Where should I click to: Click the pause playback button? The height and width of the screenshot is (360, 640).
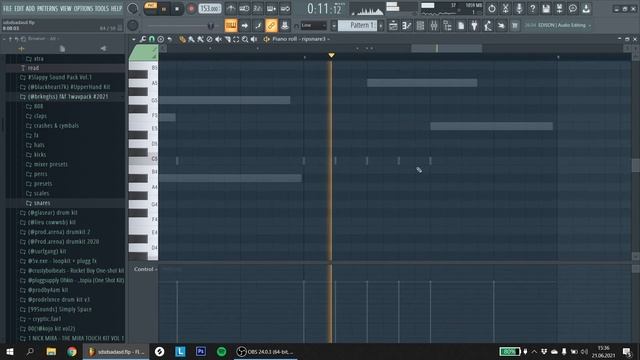(x=164, y=9)
